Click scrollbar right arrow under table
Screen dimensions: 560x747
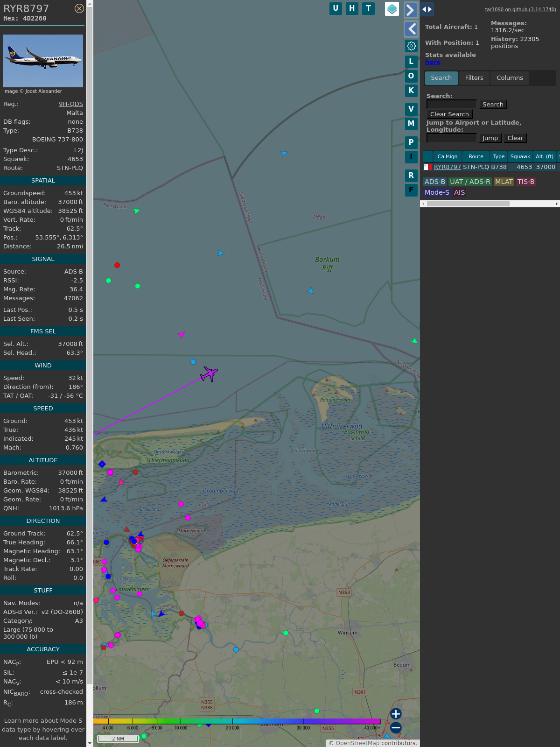coord(557,204)
